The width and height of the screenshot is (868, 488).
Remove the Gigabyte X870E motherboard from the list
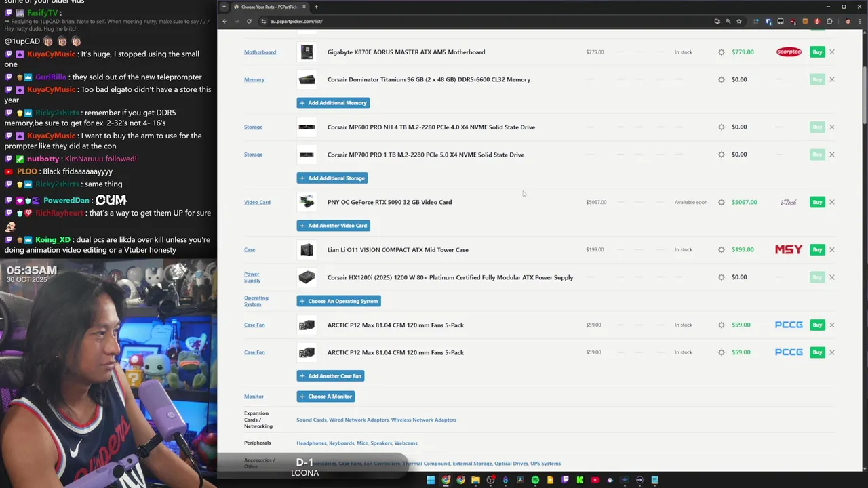(832, 52)
